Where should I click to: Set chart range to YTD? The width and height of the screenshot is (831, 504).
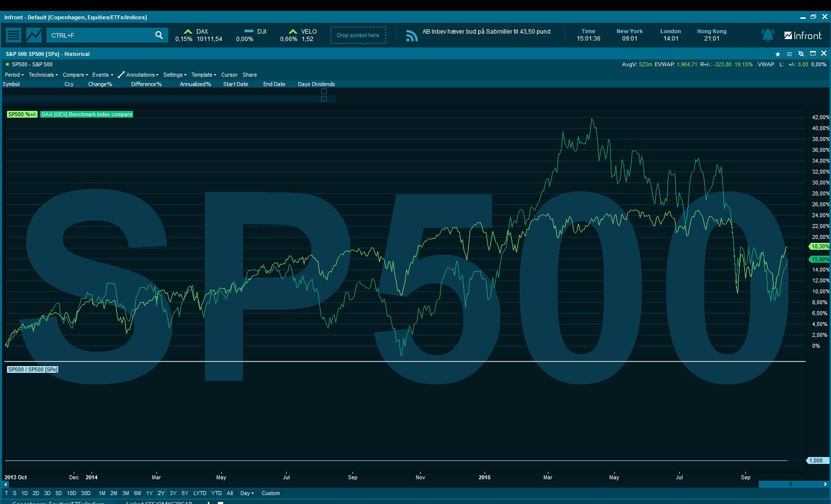click(216, 493)
